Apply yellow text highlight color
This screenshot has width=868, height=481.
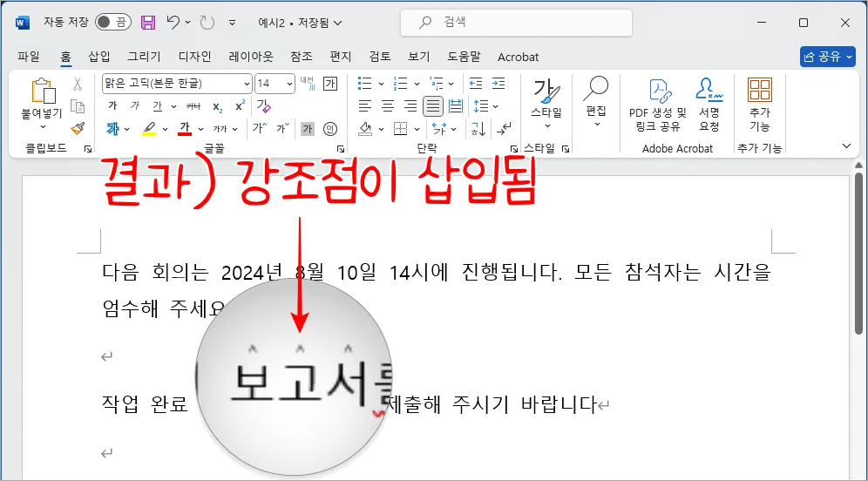click(148, 129)
